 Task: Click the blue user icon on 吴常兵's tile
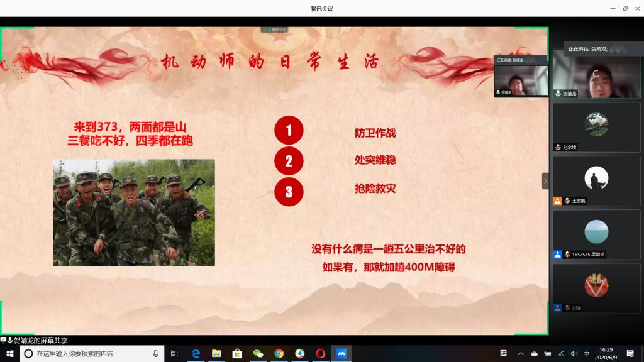(557, 255)
